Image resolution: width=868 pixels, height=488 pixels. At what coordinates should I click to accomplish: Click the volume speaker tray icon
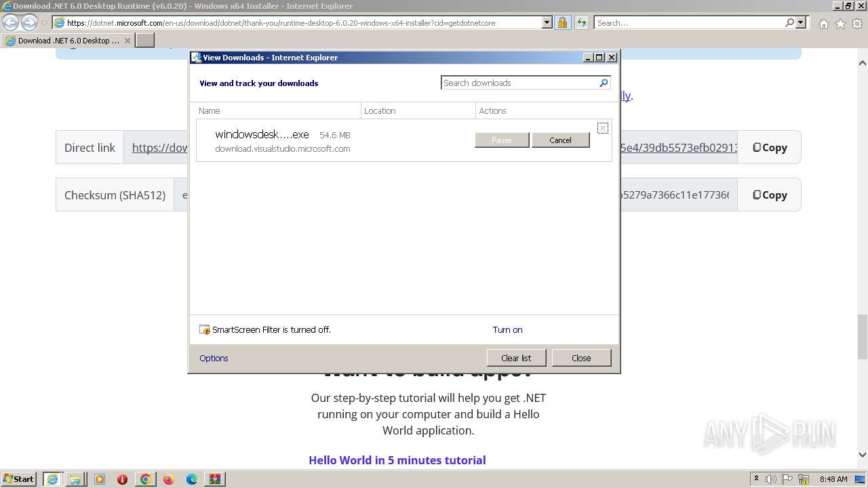point(771,479)
